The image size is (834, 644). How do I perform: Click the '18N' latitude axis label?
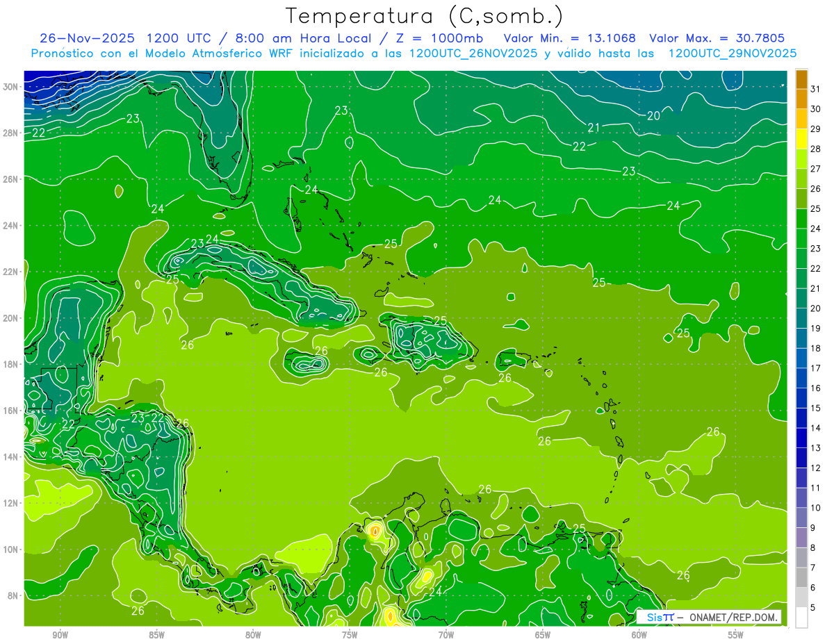pos(11,364)
